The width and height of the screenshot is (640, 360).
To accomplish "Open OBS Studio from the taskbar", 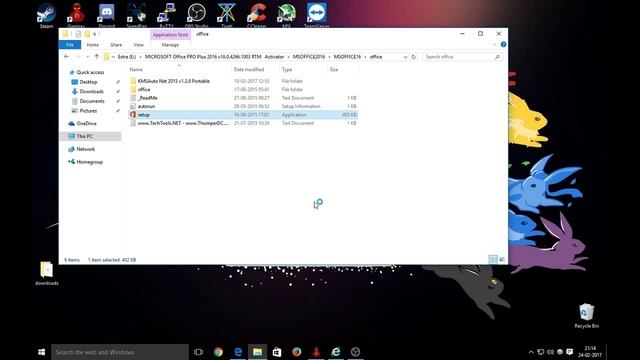I will (356, 352).
